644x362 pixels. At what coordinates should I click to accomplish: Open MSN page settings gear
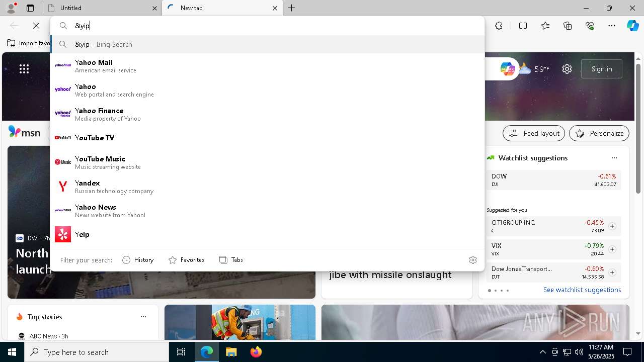coord(567,69)
